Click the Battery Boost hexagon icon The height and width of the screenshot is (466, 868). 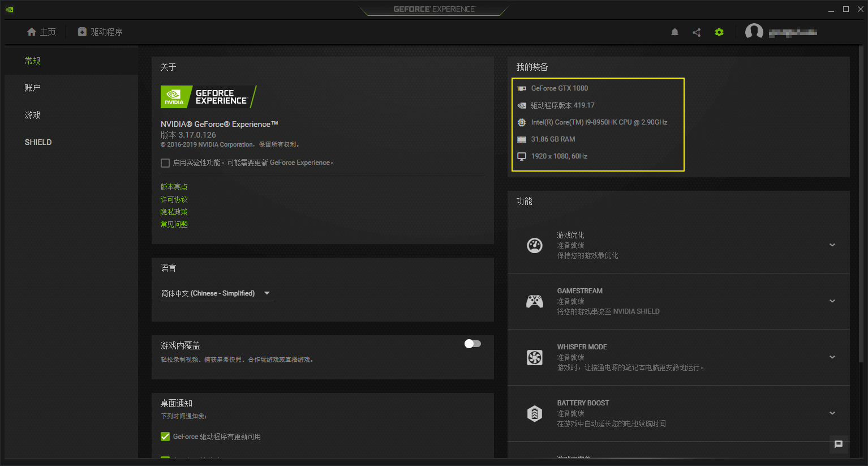[535, 413]
